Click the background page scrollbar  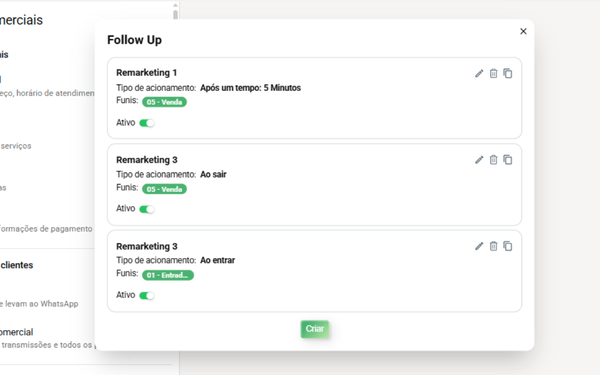(x=175, y=15)
